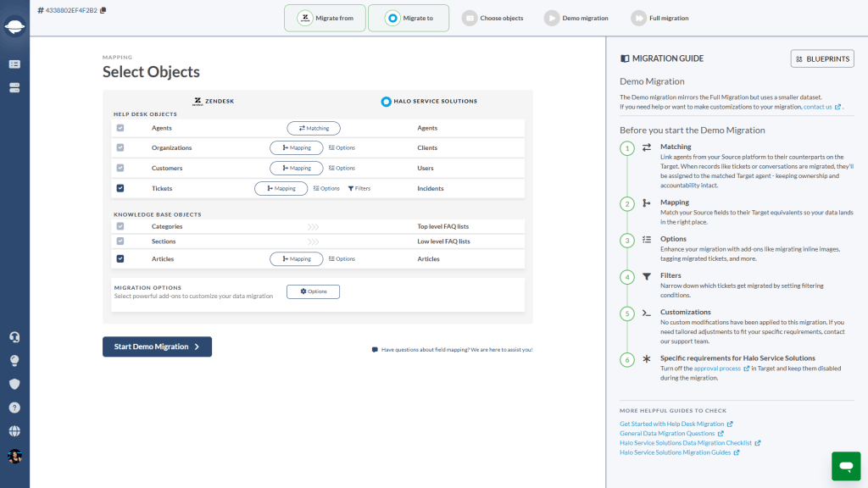Open Mapping for Articles
The width and height of the screenshot is (868, 488).
pos(296,258)
